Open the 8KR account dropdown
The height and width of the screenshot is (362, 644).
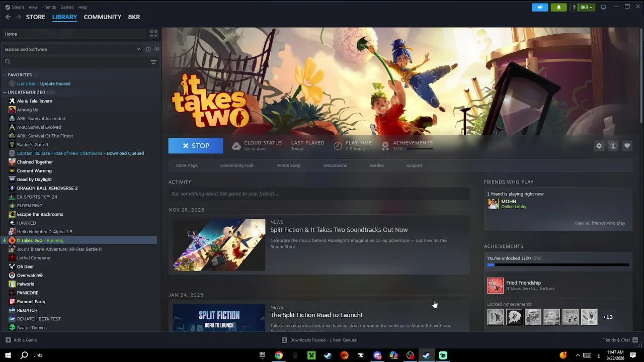pyautogui.click(x=587, y=8)
